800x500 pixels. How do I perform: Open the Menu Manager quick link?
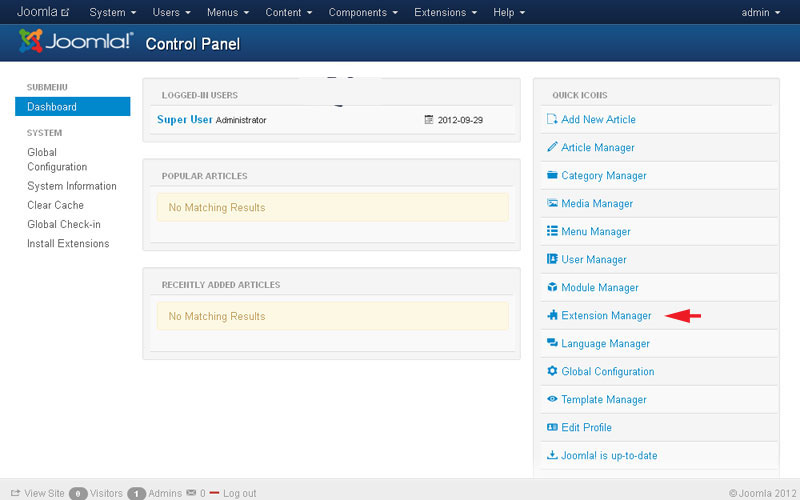coord(596,232)
